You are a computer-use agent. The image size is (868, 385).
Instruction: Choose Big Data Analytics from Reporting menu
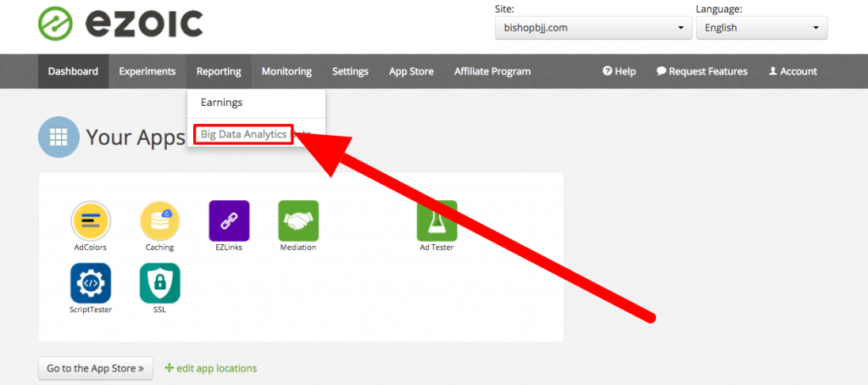[243, 134]
